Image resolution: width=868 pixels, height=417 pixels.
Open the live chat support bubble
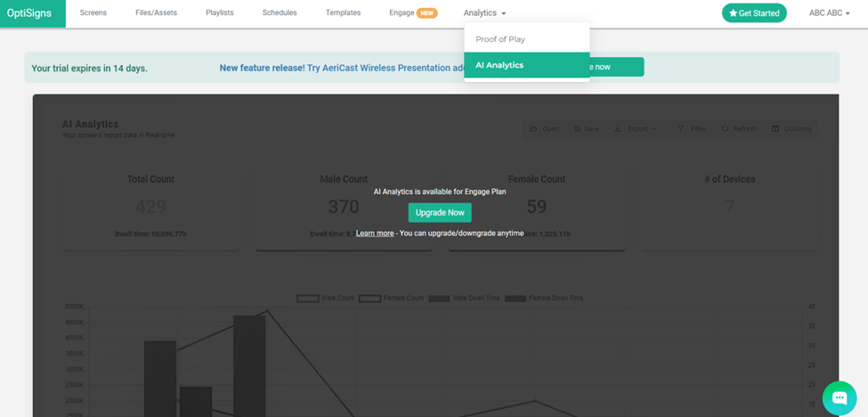click(x=839, y=397)
